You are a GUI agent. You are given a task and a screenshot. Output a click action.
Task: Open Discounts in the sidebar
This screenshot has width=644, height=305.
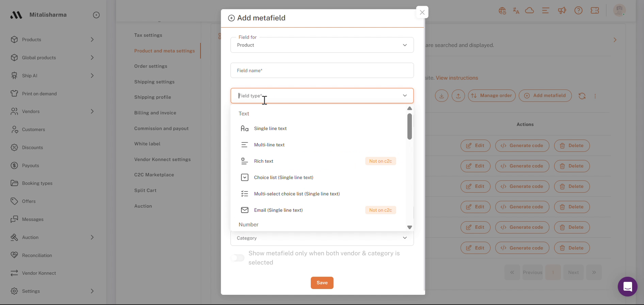[32, 147]
